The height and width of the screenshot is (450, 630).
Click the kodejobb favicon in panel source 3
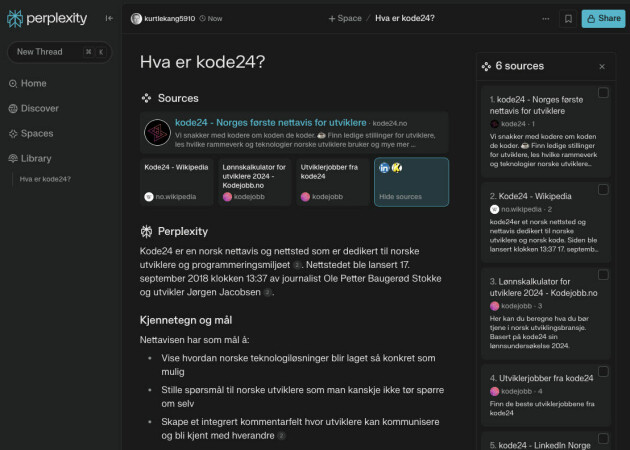494,306
